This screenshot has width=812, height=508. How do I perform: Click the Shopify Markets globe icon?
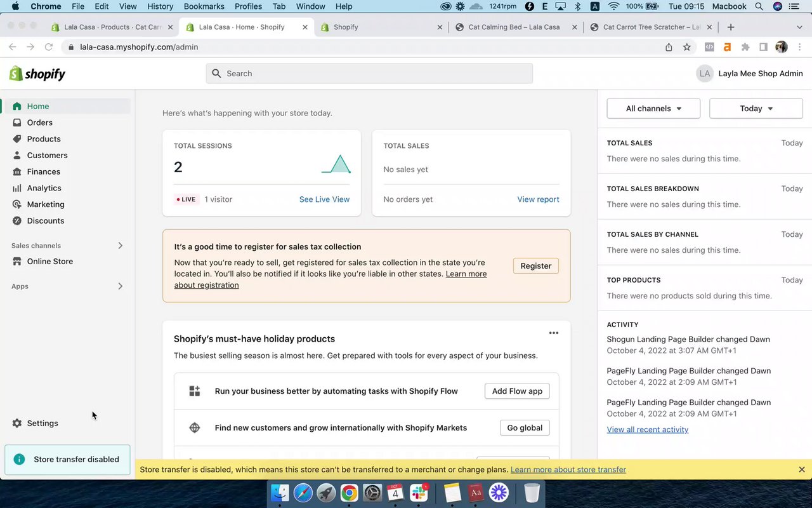tap(195, 428)
